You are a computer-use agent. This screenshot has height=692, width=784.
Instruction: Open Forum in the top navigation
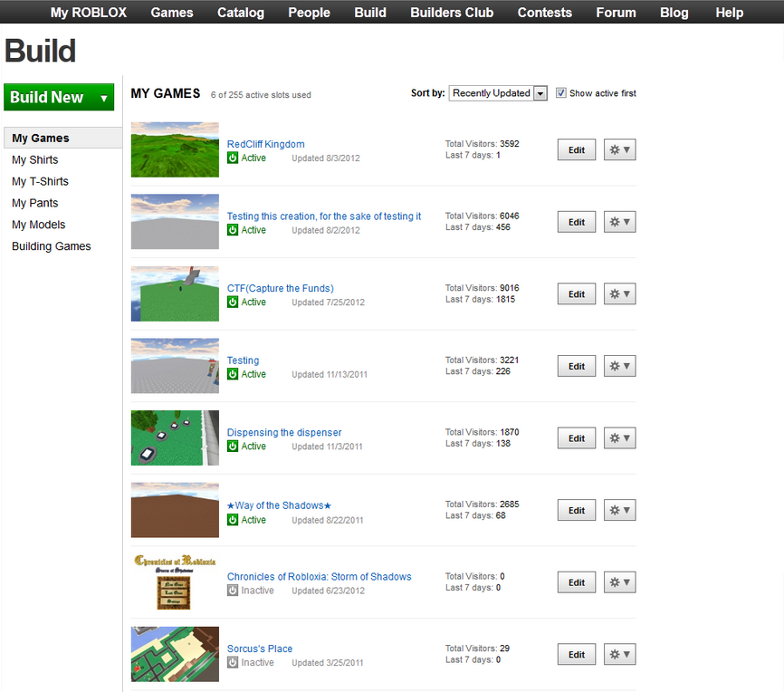coord(616,13)
